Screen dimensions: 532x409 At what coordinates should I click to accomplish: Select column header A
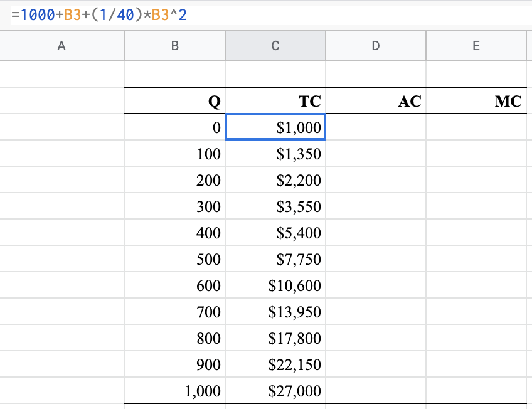[x=61, y=46]
